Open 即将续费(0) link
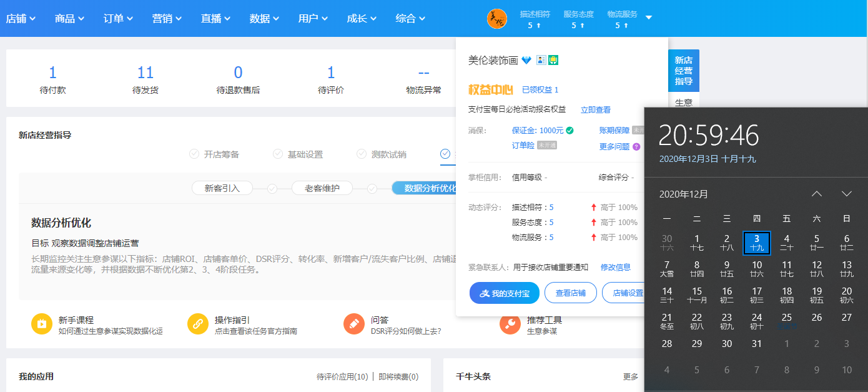 (398, 376)
